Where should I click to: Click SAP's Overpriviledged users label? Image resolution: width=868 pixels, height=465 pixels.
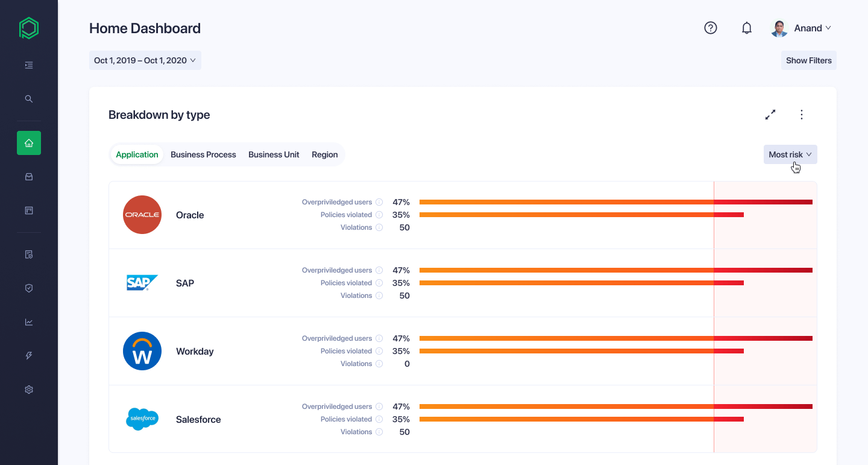tap(337, 270)
